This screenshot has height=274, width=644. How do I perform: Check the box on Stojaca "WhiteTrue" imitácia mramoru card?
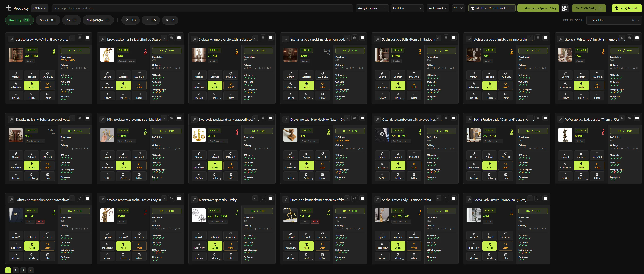click(x=637, y=38)
